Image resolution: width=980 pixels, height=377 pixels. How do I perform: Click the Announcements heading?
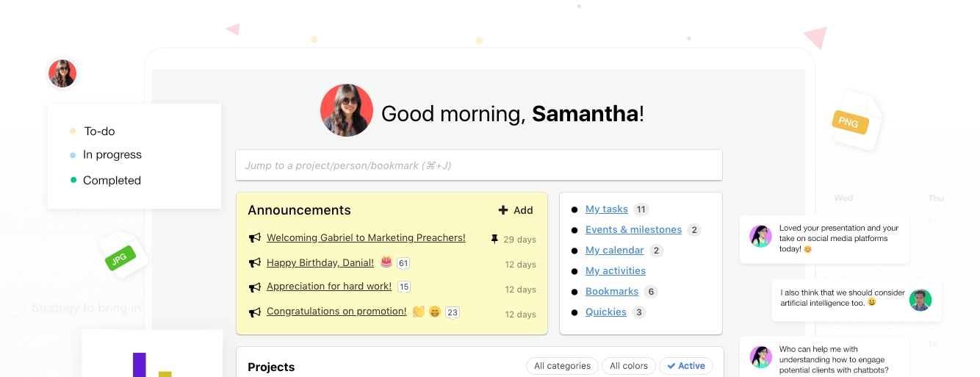coord(299,210)
